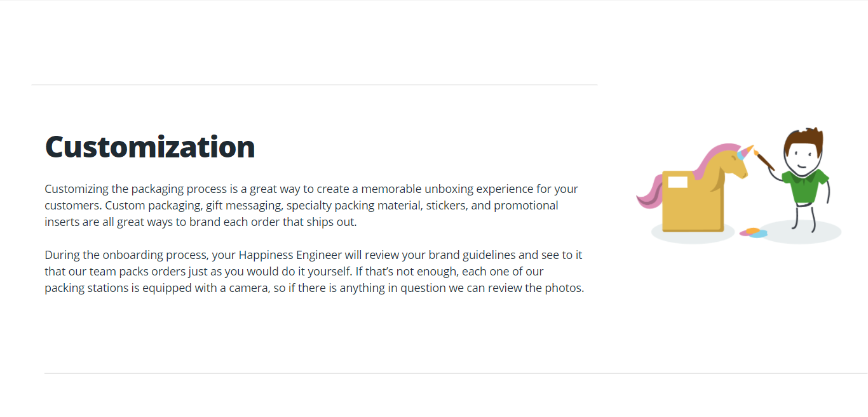Select the paragraph beginning "During the onboarding process"
The height and width of the screenshot is (417, 868).
point(315,272)
